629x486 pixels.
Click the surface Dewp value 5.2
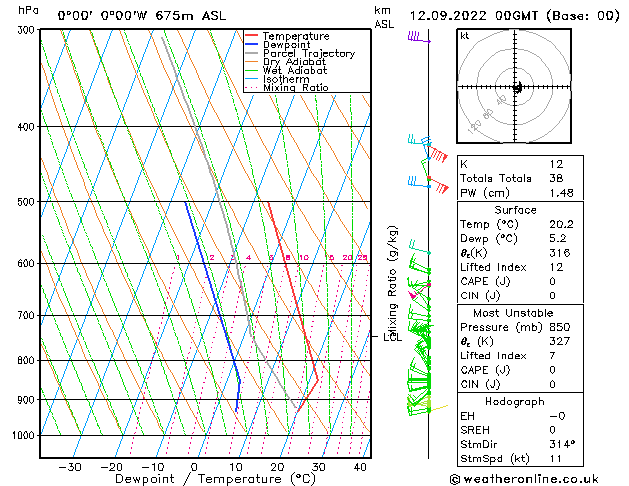coord(558,239)
